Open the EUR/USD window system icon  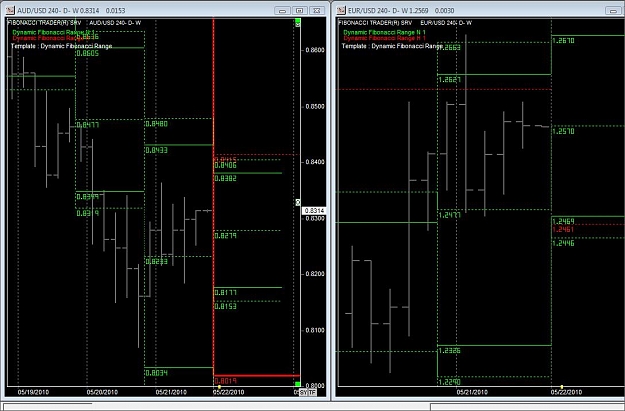click(341, 10)
